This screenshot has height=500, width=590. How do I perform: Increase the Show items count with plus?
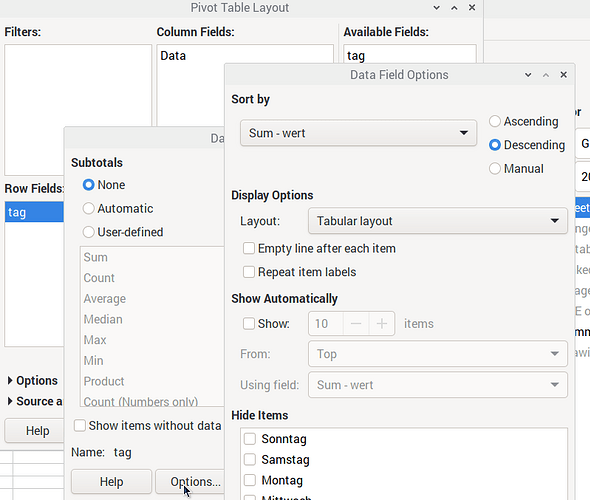(x=382, y=324)
